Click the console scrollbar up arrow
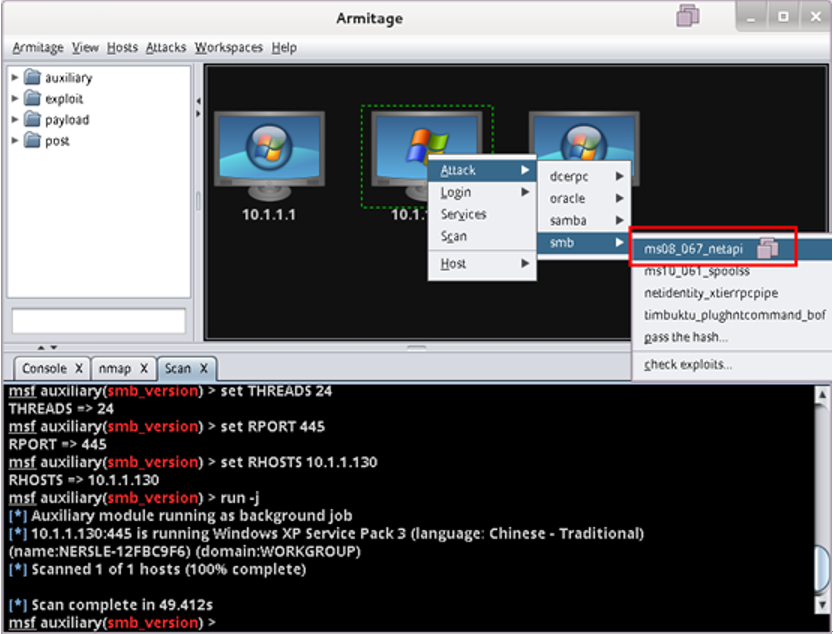The width and height of the screenshot is (833, 634). 822,395
